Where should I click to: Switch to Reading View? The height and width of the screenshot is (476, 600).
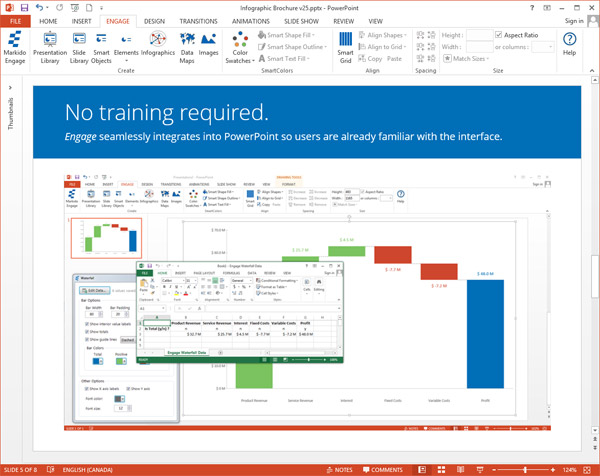point(460,469)
